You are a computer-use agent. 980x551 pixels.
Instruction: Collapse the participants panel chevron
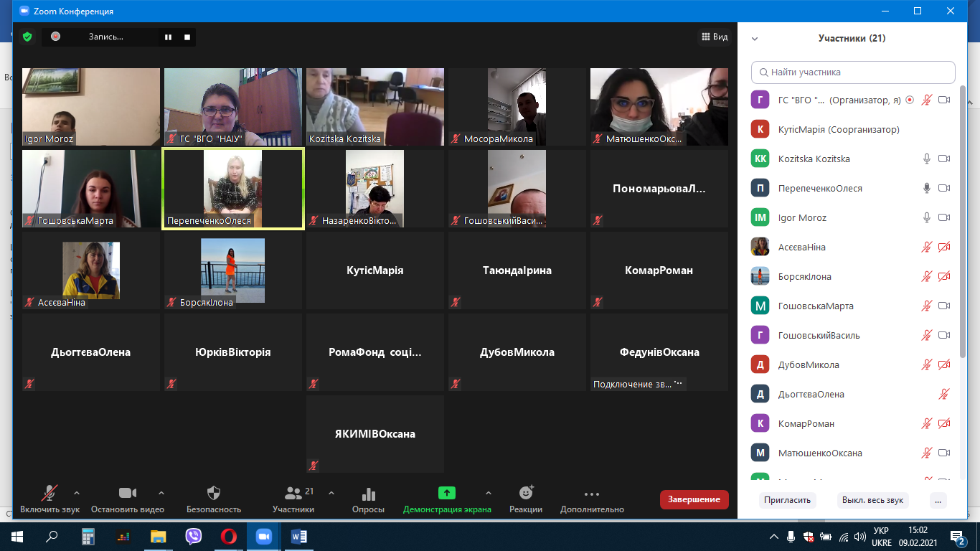click(755, 39)
